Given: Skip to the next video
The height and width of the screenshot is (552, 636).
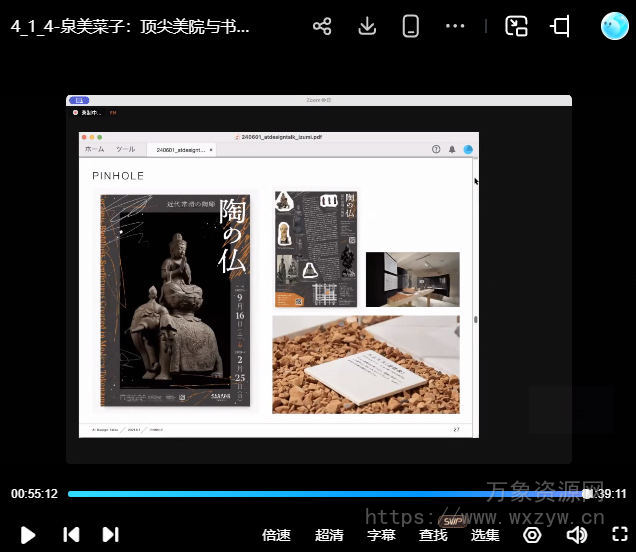Looking at the screenshot, I should click(111, 535).
